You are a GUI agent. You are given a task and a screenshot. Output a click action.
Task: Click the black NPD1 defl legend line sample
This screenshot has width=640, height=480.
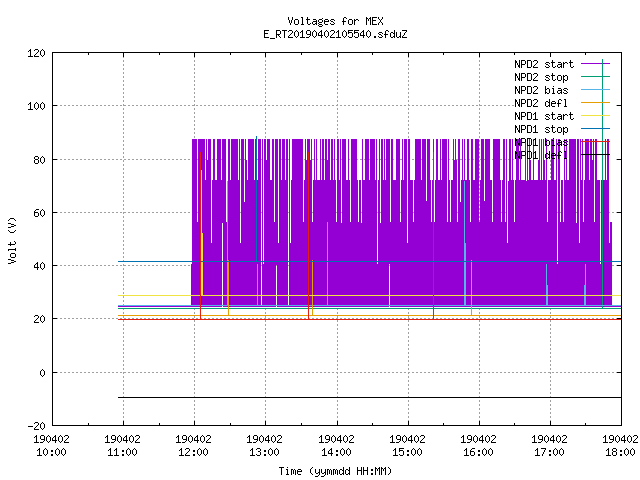click(595, 155)
